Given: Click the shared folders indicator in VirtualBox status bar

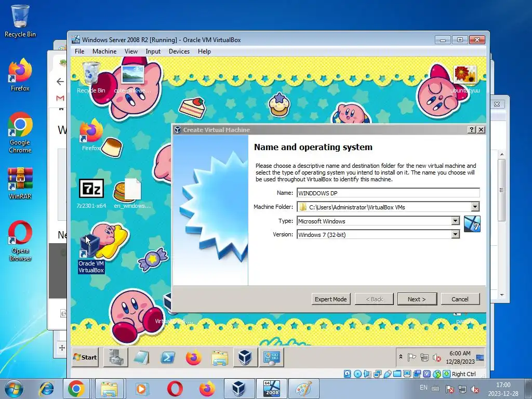Looking at the screenshot, I should pos(397,374).
